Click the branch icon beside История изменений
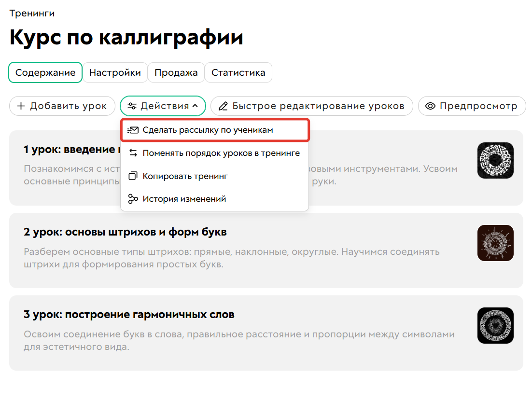 (x=134, y=198)
